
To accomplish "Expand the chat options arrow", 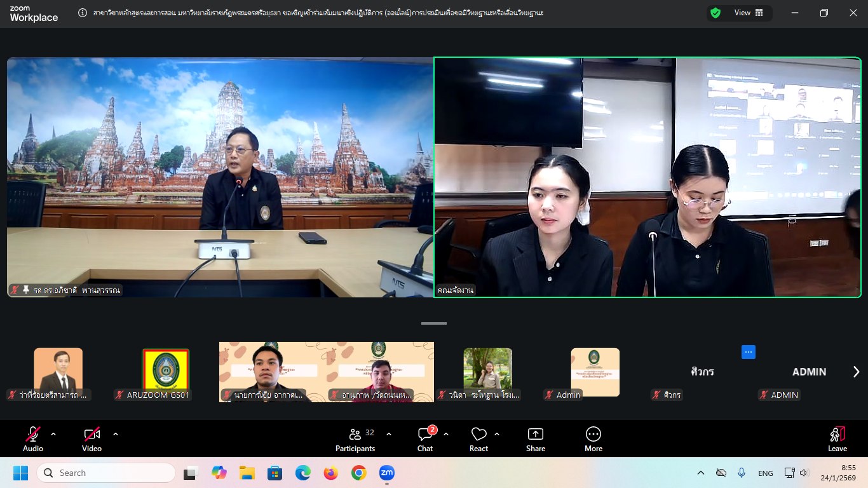I will [x=446, y=434].
